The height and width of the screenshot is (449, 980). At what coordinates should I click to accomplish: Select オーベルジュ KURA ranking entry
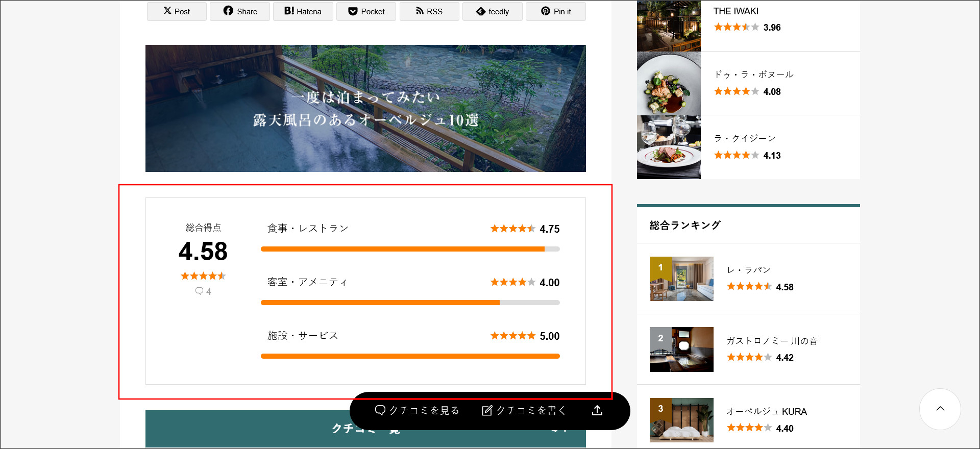[x=766, y=411]
